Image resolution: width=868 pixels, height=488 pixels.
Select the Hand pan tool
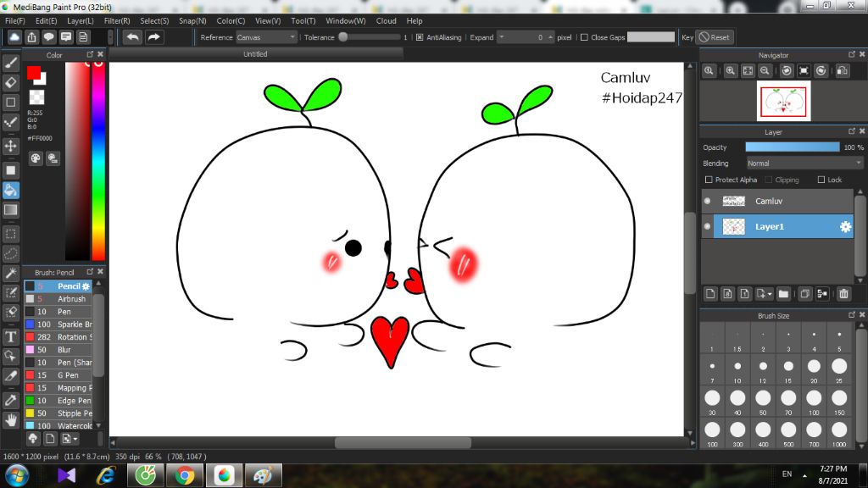10,420
